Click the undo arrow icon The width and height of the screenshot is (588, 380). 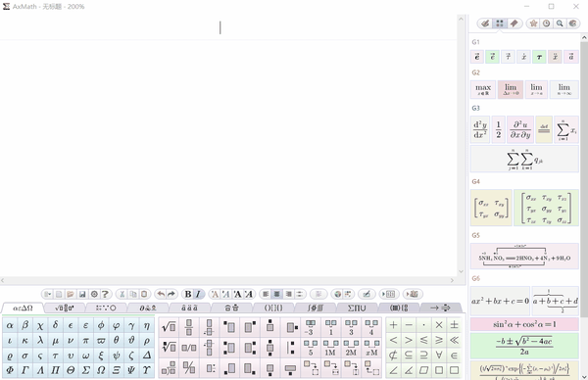point(161,294)
